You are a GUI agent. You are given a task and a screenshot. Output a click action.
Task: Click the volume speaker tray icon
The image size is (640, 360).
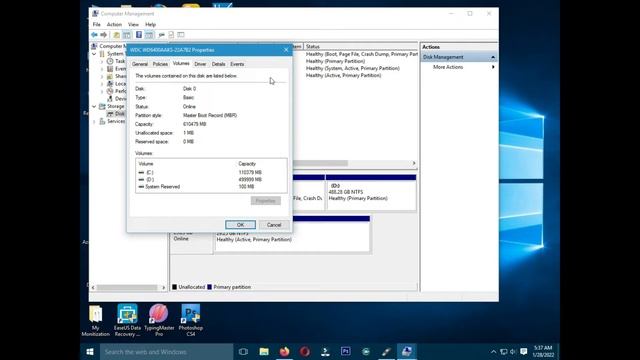(513, 351)
